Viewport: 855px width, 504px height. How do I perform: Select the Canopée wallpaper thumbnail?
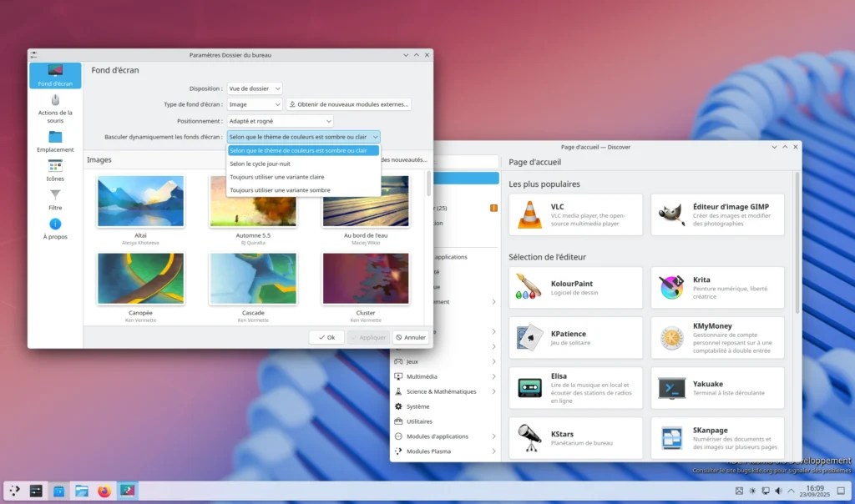click(140, 279)
